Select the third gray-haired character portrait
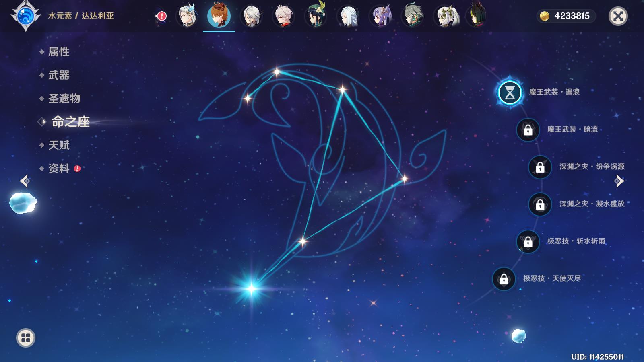The height and width of the screenshot is (362, 644). (252, 16)
